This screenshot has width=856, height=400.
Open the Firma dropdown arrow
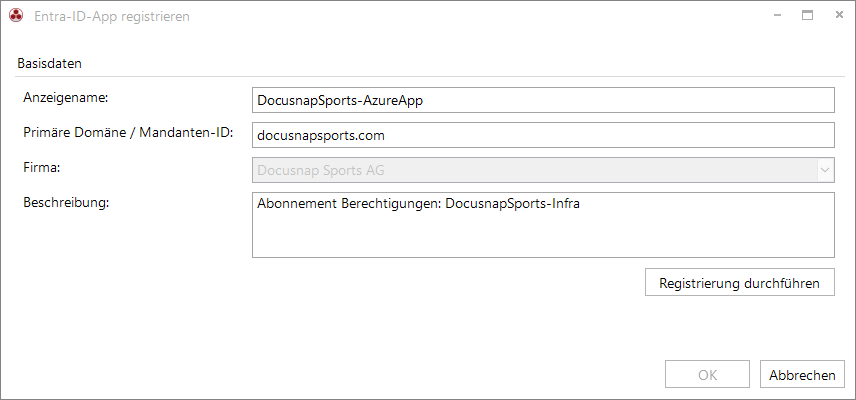(x=825, y=170)
